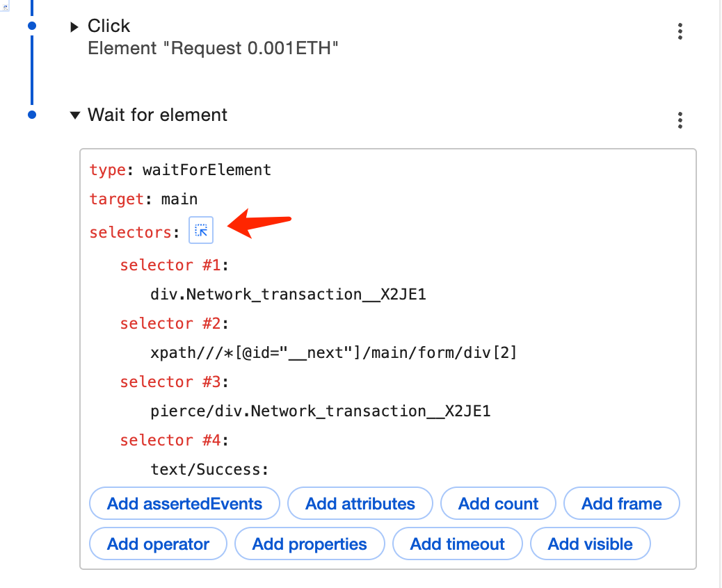Screen dimensions: 722x588
Task: Click the Add properties button
Action: [310, 544]
